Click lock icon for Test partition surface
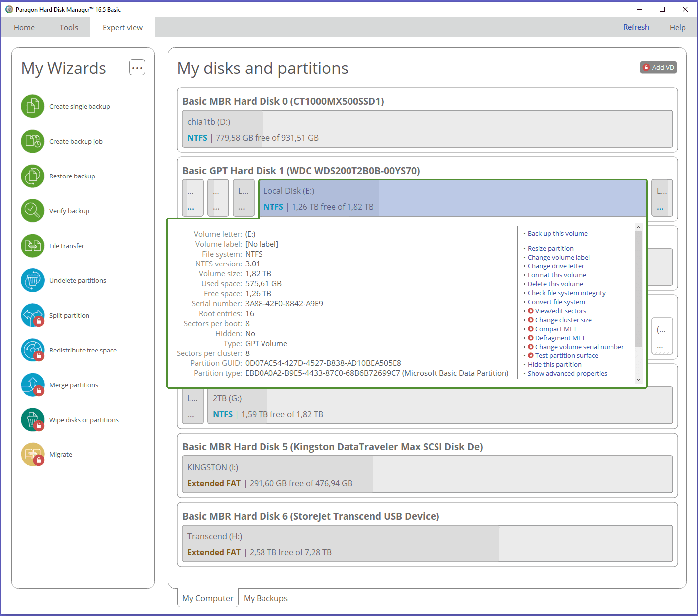 pos(531,356)
